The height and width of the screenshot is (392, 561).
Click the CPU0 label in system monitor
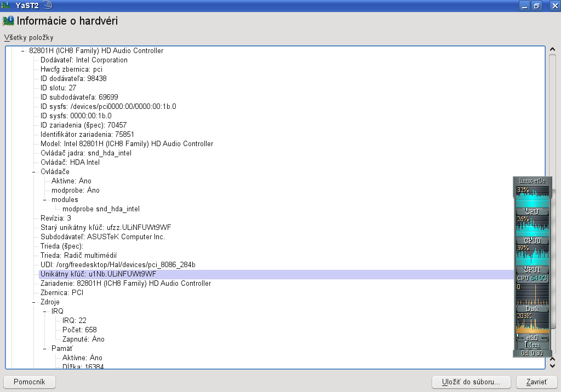tap(532, 240)
